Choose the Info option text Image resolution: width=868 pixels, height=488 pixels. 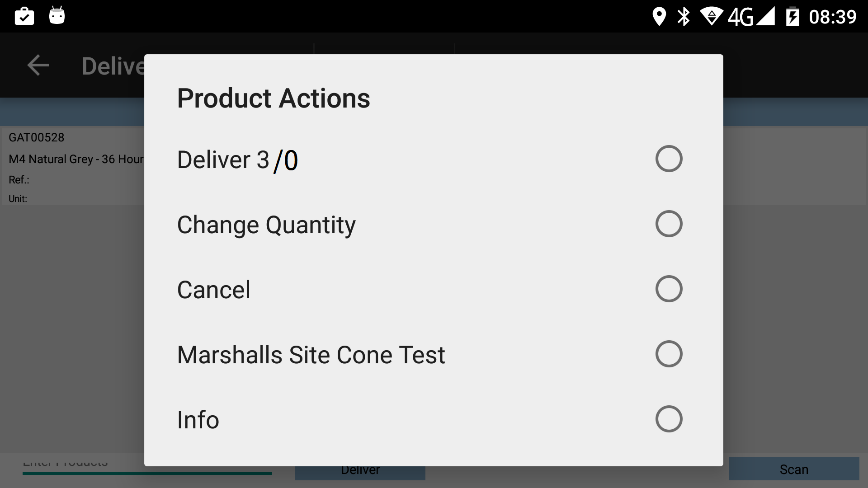point(198,420)
